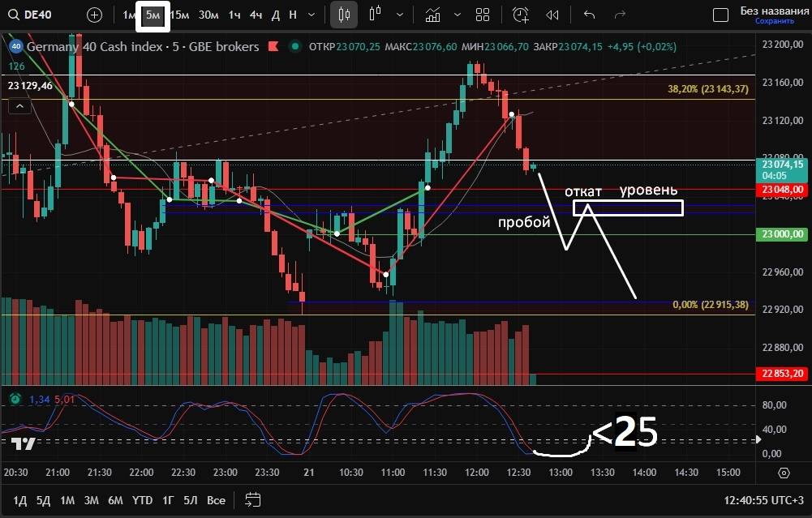Undo the last chart action
The image size is (812, 518).
point(590,15)
